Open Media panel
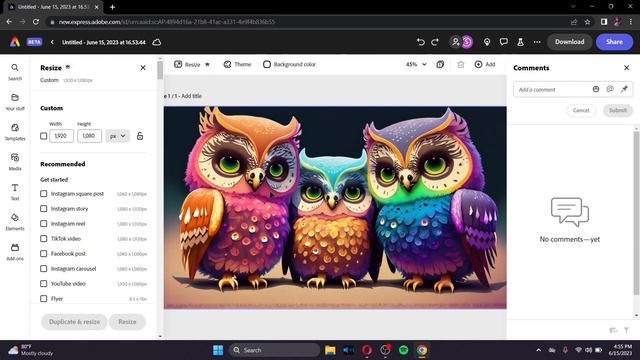Screen dimensions: 640x360 (x=15, y=162)
